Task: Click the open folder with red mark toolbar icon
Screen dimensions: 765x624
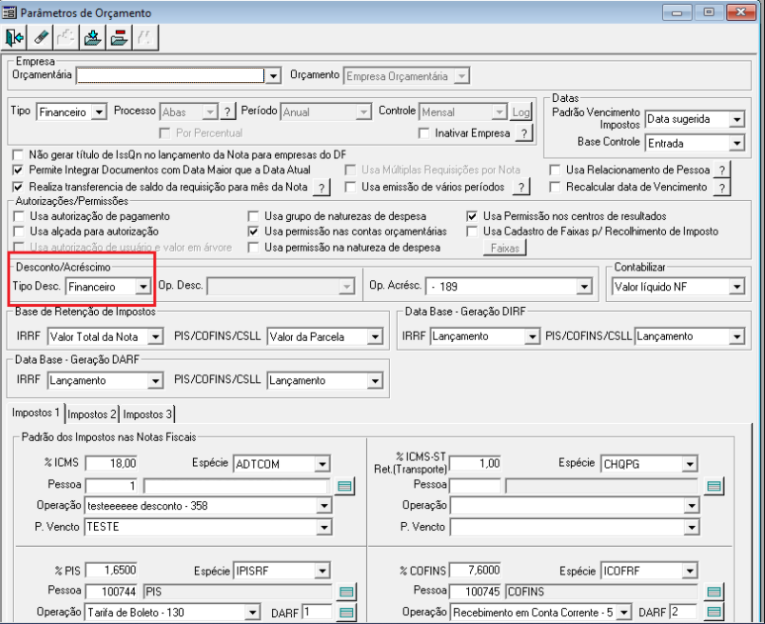Action: point(119,38)
